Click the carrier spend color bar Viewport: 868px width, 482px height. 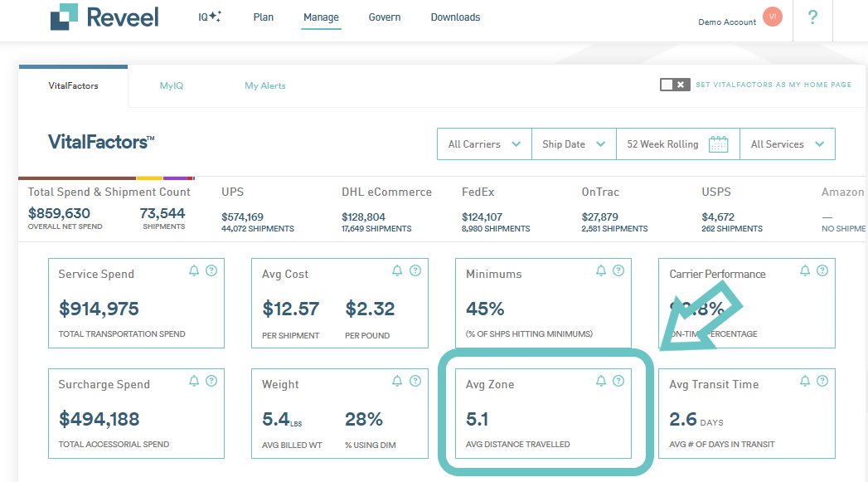[106, 178]
